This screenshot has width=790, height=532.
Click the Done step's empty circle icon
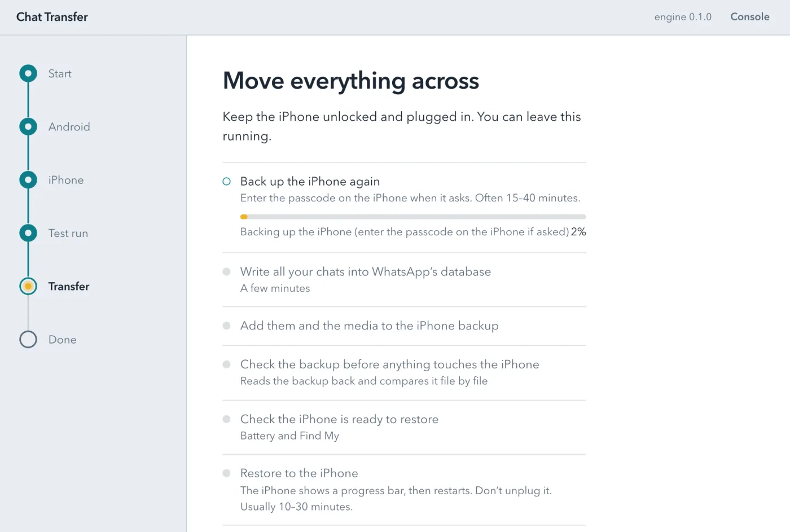click(28, 340)
